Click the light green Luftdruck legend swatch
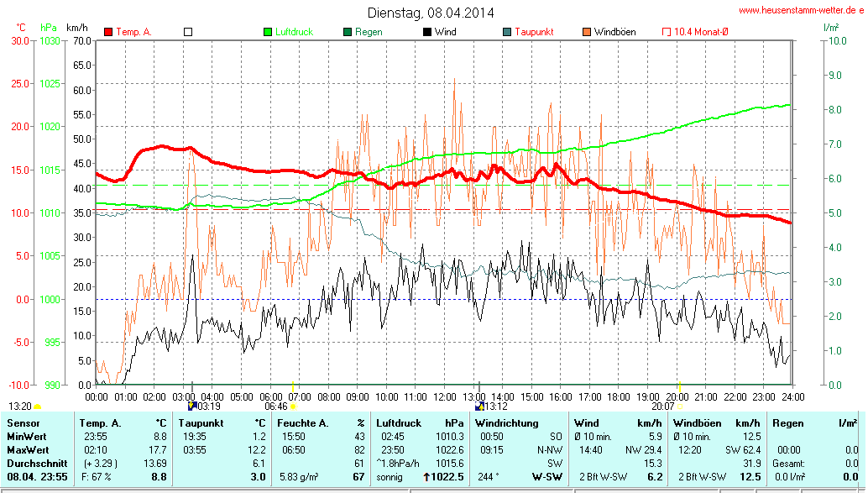The height and width of the screenshot is (493, 868). click(268, 32)
